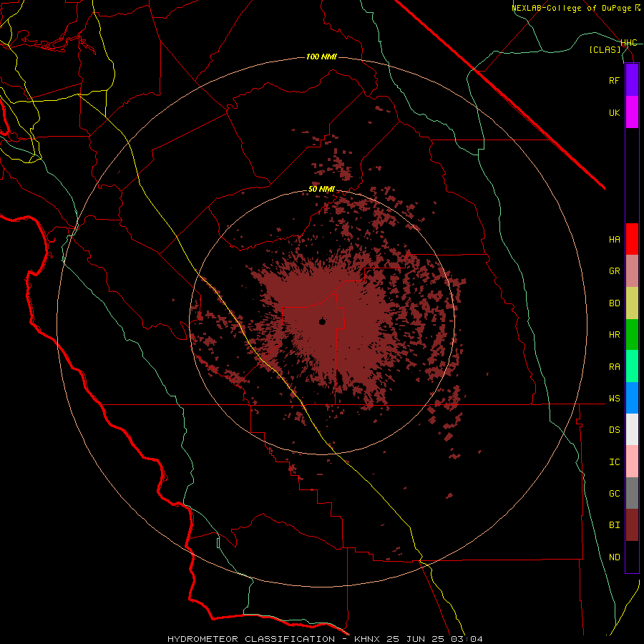Click the IC legend label
The image size is (644, 644).
point(614,462)
